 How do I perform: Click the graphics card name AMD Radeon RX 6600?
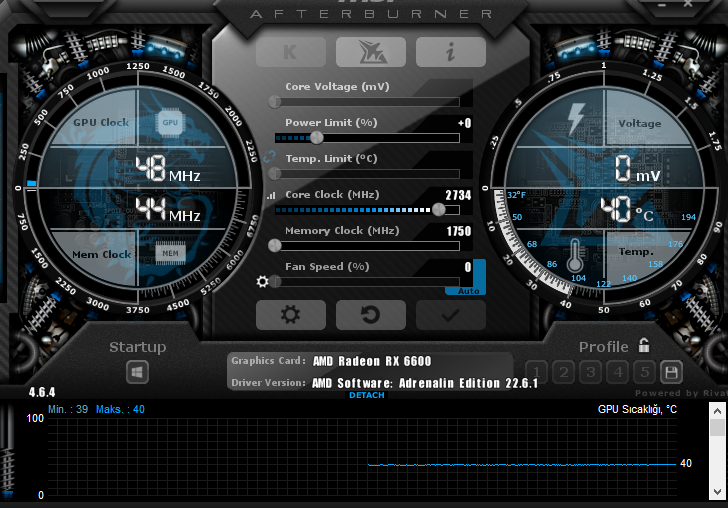(372, 361)
